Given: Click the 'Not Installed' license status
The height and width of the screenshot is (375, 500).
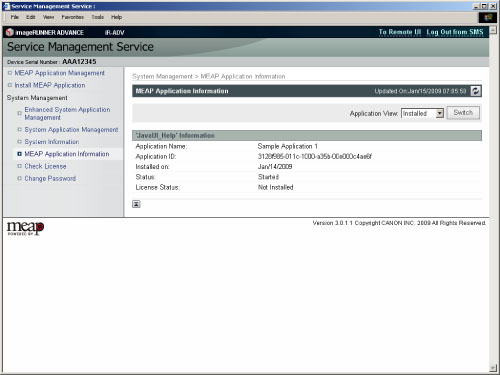Looking at the screenshot, I should (275, 187).
